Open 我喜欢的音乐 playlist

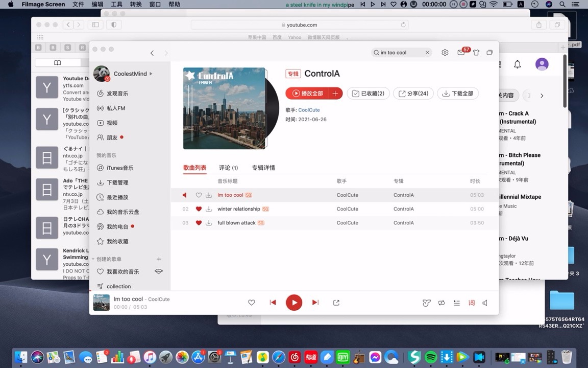[x=122, y=271]
